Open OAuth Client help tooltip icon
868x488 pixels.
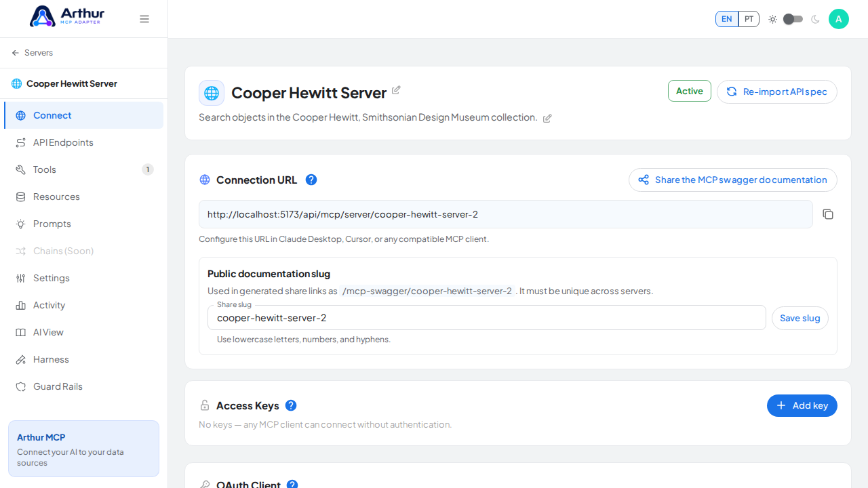pos(292,485)
